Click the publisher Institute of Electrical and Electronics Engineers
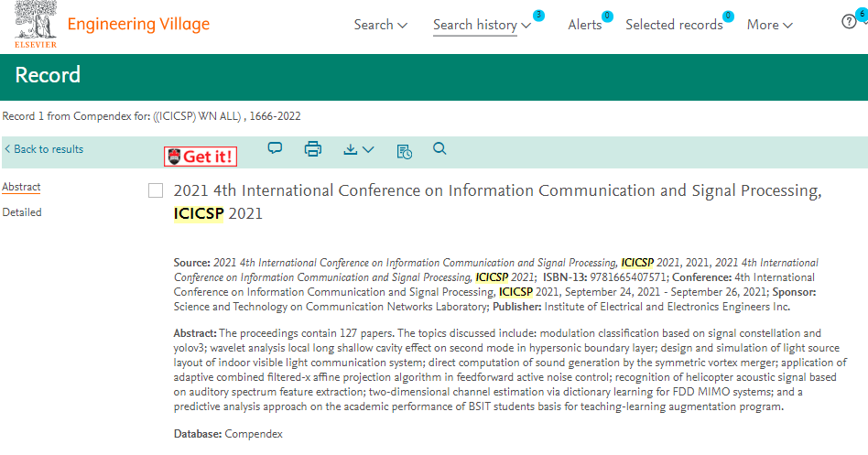 (x=667, y=307)
